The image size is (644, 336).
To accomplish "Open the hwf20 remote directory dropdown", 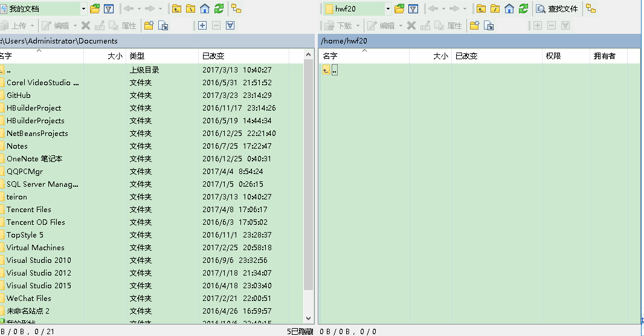I will click(387, 8).
